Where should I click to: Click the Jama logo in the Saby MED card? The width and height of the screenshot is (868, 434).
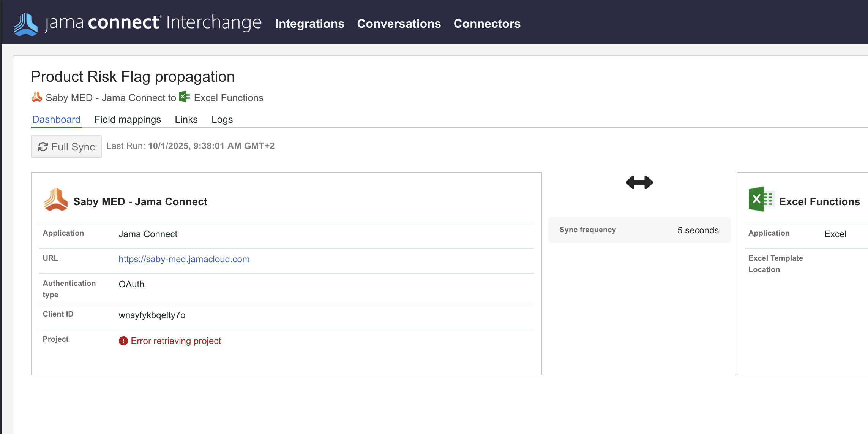[56, 199]
